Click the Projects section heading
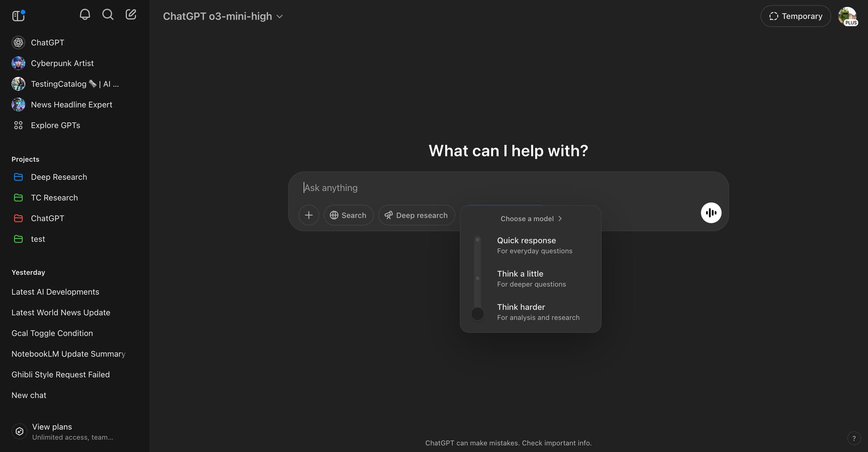Image resolution: width=868 pixels, height=452 pixels. point(26,159)
